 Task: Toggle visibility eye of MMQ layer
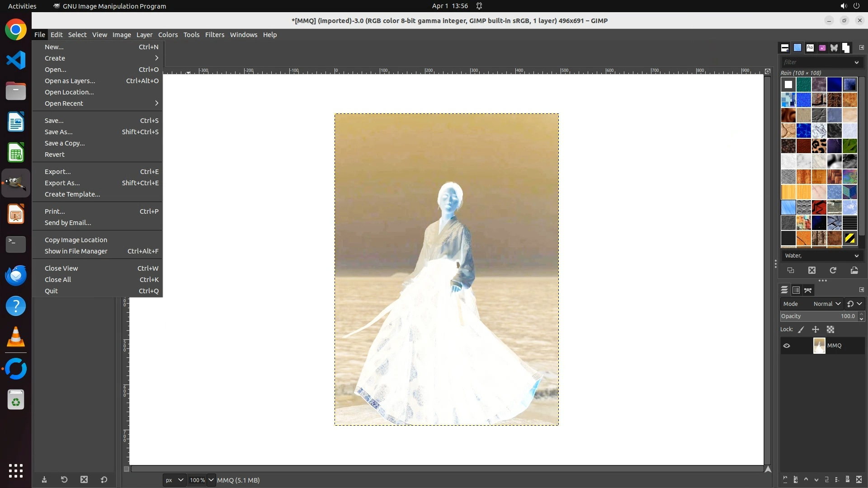pyautogui.click(x=787, y=346)
